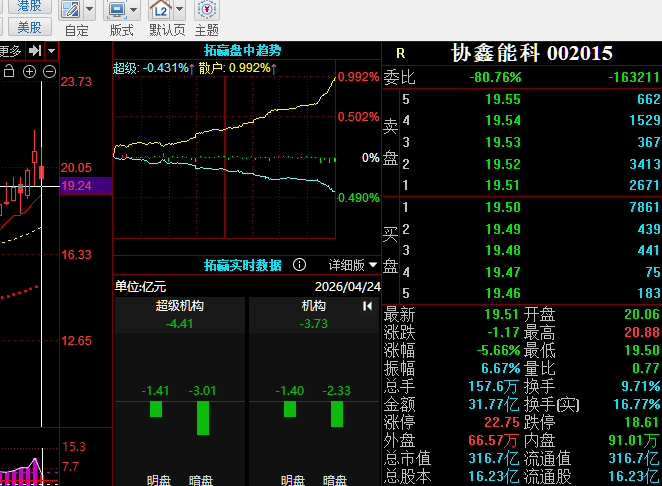Toggle the chart lock icon
This screenshot has width=662, height=486.
(9, 71)
